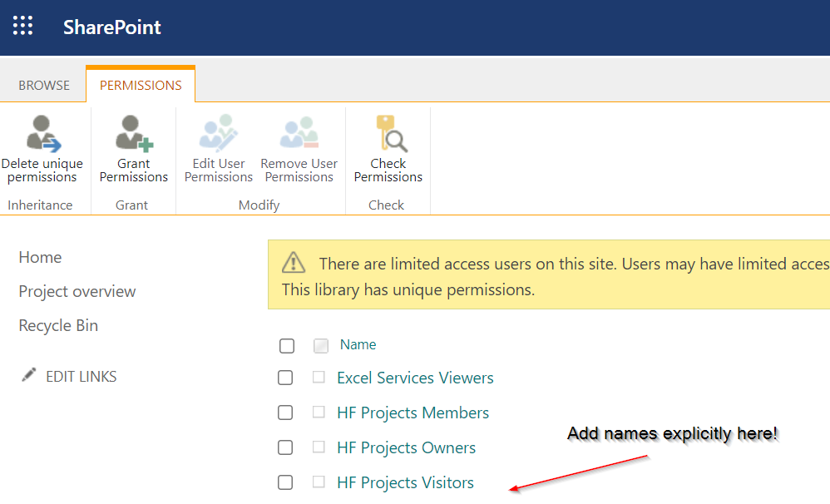Switch to the BROWSE tab
The width and height of the screenshot is (830, 504).
(x=42, y=85)
